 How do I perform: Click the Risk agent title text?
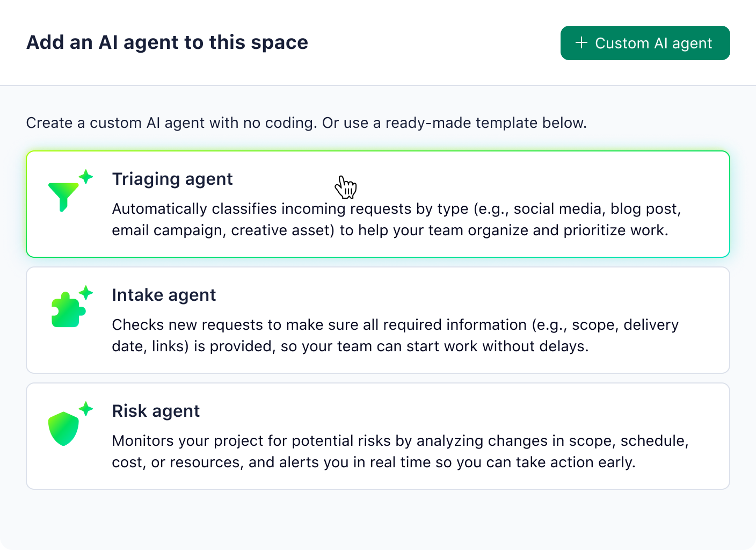click(x=156, y=411)
